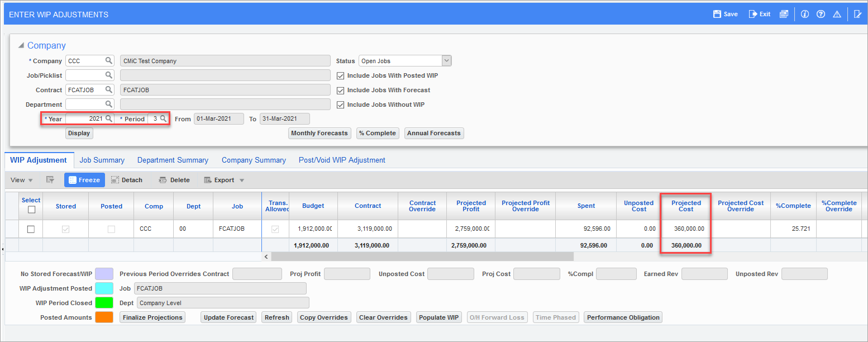
Task: Click the WIP Period Closed green swatch
Action: click(x=104, y=303)
